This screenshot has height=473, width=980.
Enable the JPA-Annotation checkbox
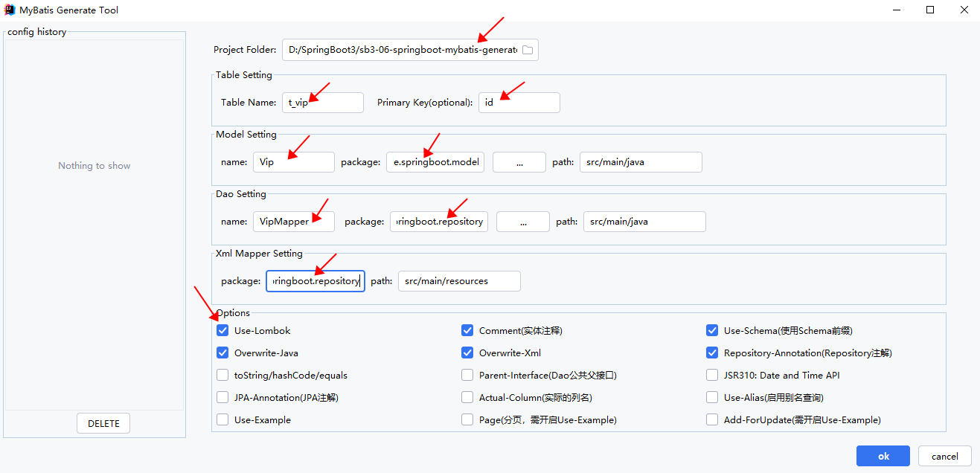pos(222,397)
